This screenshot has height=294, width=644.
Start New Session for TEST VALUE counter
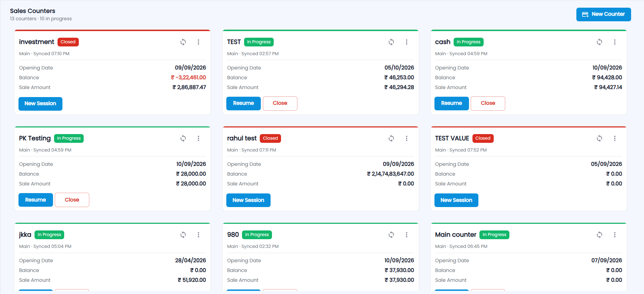click(x=456, y=200)
